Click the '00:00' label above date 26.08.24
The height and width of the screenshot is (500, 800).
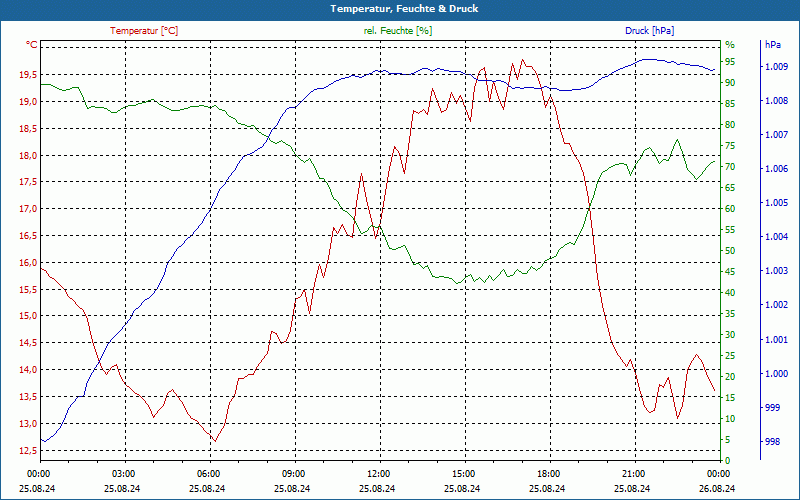[x=718, y=473]
